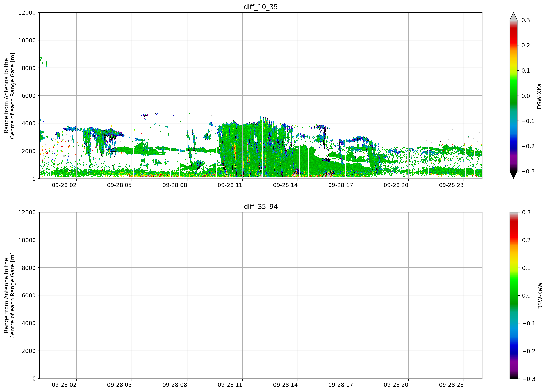The width and height of the screenshot is (547, 392).
Task: Click the diff_10_35 plot title
Action: 261,7
